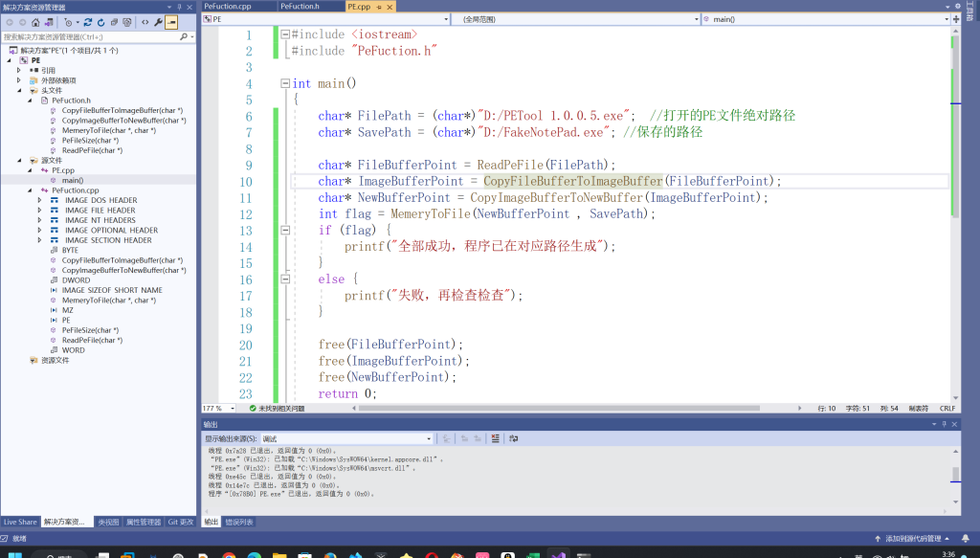Open Properties via the wrench icon
Viewport: 980px width, 558px height.
coord(158,21)
